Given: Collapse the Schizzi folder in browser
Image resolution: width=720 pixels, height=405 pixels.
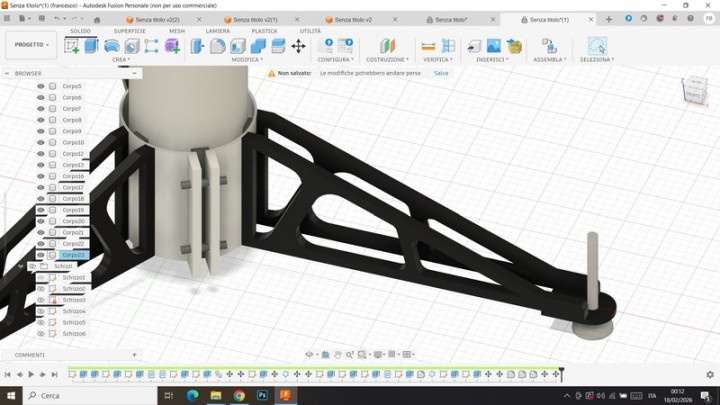Looking at the screenshot, I should click(22, 266).
